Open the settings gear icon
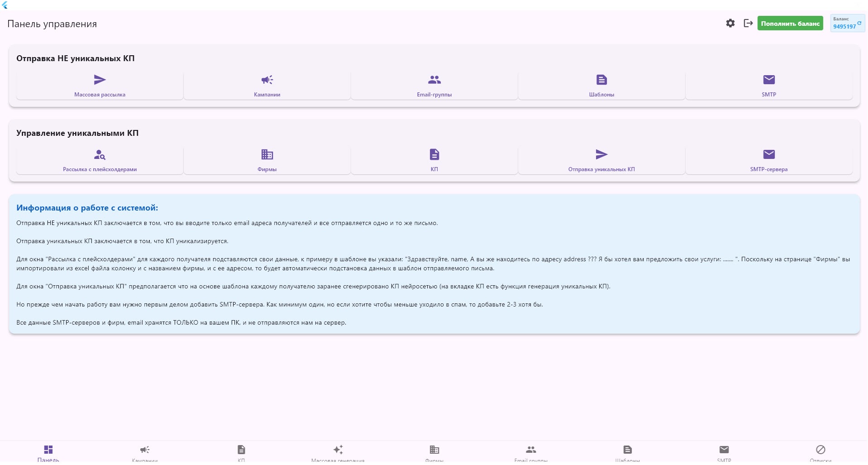This screenshot has width=868, height=465. click(730, 23)
